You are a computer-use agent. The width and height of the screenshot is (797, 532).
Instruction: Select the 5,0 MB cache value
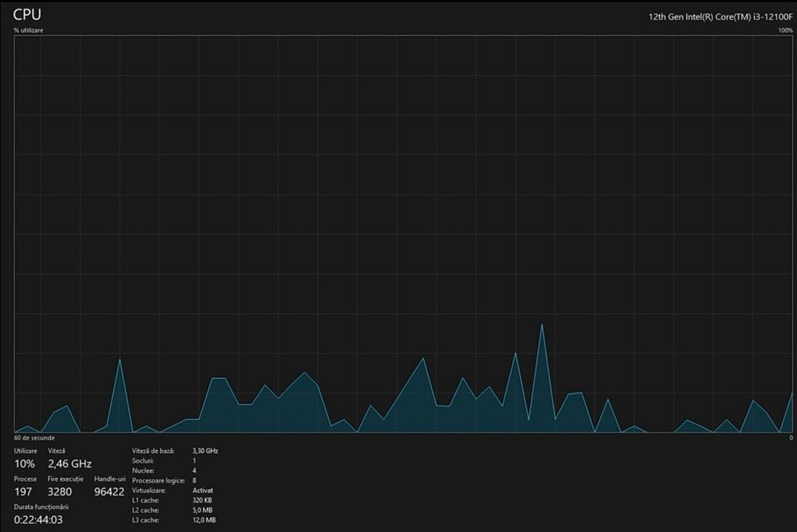[x=202, y=510]
